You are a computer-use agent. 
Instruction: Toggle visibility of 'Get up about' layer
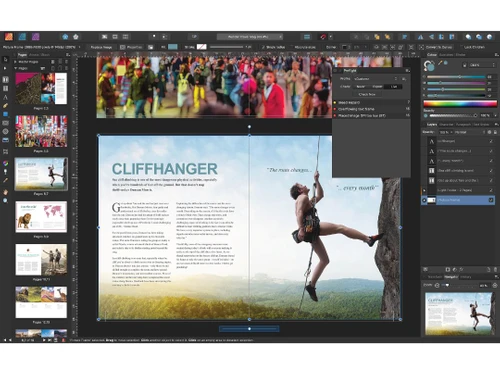(491, 180)
